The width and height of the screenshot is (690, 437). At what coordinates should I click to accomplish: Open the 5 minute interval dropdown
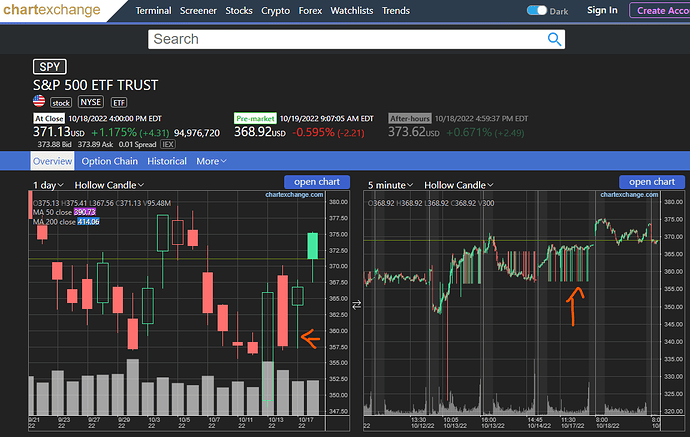(x=390, y=185)
